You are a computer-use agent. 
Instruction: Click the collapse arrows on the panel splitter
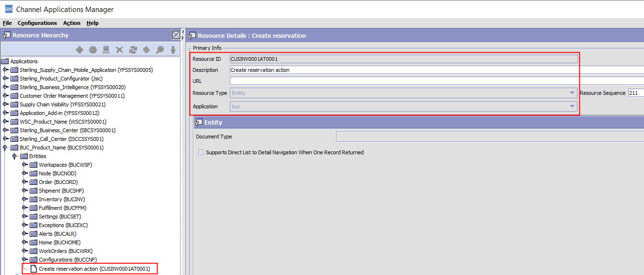(182, 35)
